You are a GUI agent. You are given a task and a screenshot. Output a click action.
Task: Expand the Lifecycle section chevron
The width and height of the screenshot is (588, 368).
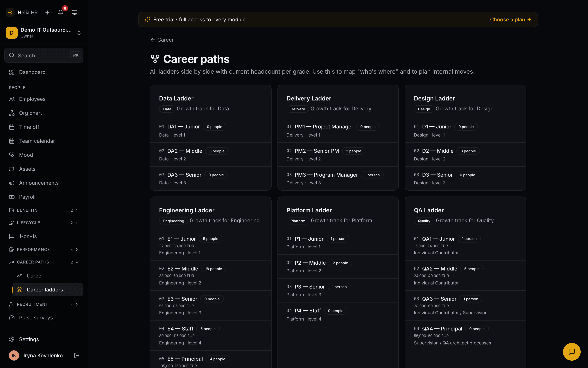point(77,223)
